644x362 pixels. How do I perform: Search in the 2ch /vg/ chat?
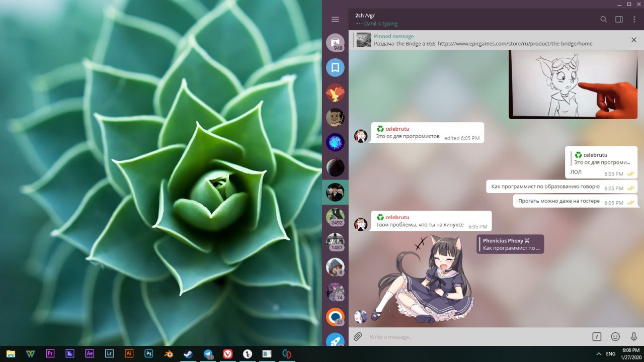[604, 20]
